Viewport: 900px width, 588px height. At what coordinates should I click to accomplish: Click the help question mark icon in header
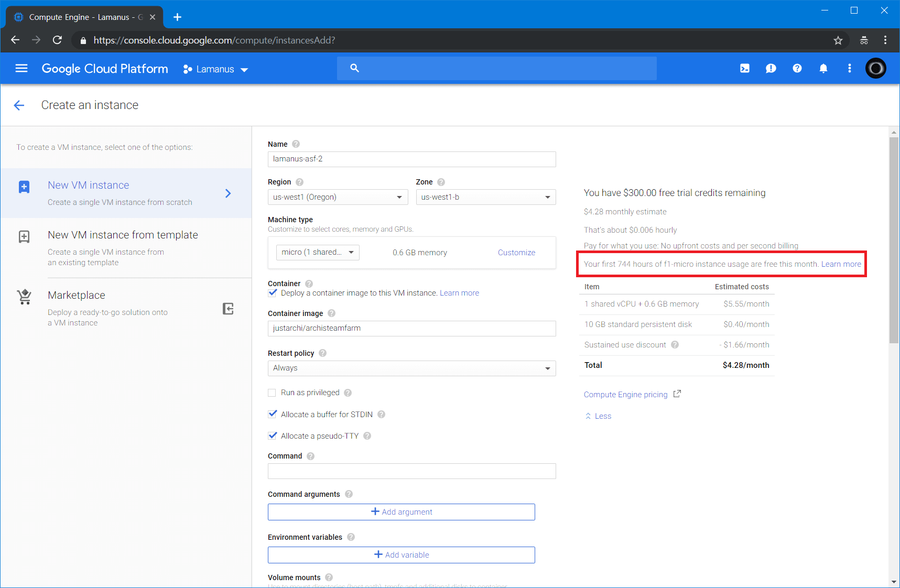(x=797, y=69)
